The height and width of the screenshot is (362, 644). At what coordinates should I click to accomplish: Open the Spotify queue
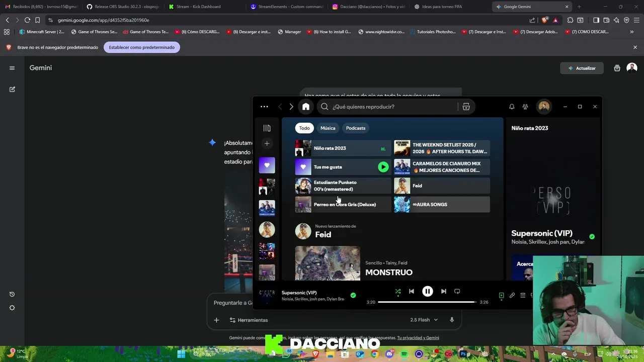pos(523,296)
